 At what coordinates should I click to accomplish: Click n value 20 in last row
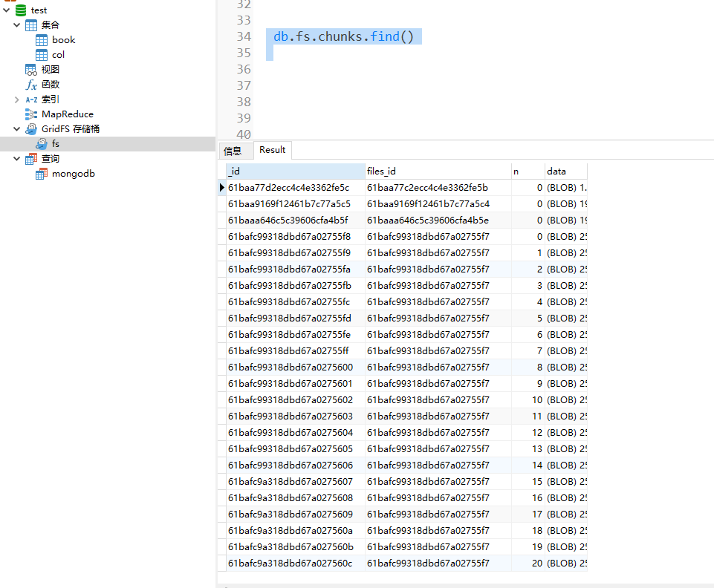click(528, 563)
